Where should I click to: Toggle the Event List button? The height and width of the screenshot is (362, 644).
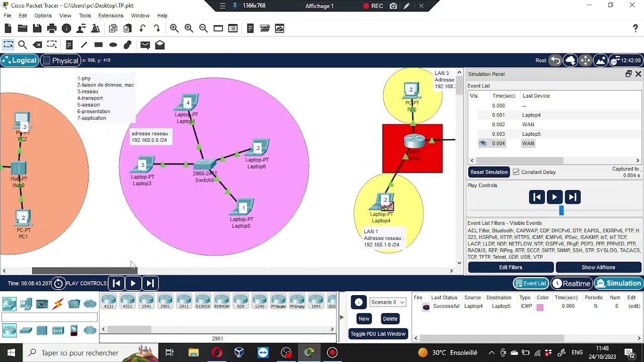[x=531, y=284]
